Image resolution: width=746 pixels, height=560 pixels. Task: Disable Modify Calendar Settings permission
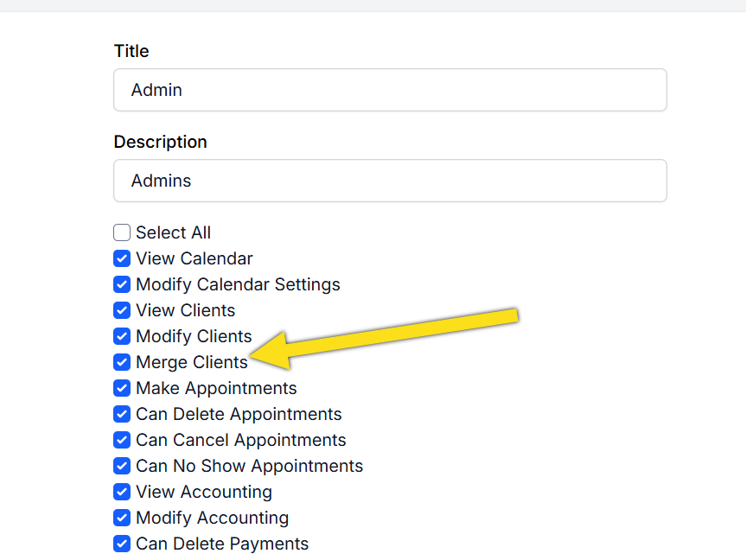[x=122, y=284]
